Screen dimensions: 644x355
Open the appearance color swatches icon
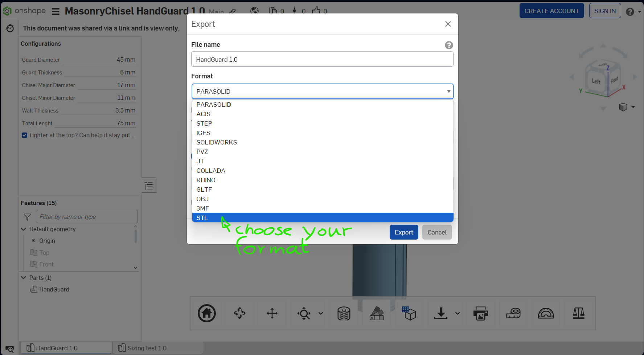click(377, 313)
